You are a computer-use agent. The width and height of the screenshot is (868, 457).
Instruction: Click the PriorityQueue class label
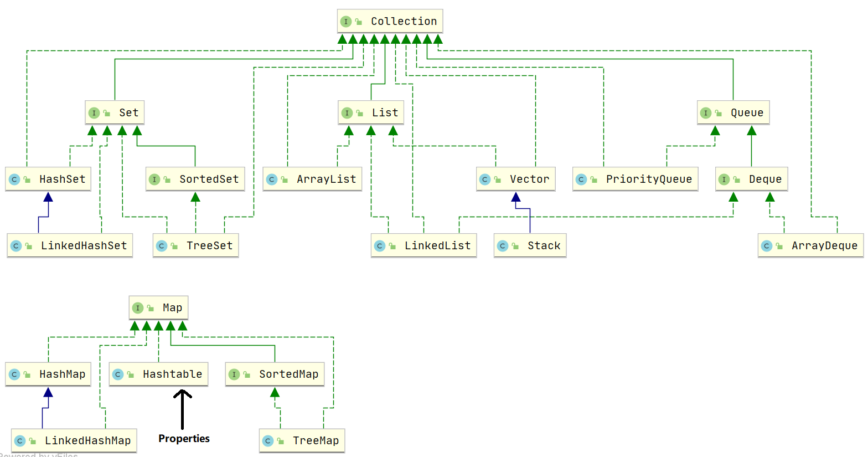coord(649,179)
